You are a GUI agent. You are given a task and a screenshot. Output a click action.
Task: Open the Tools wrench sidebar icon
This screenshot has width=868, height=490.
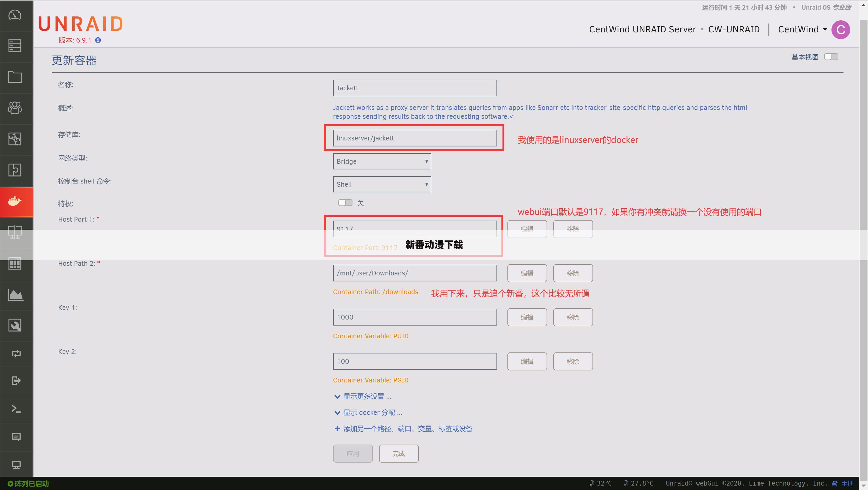(15, 326)
